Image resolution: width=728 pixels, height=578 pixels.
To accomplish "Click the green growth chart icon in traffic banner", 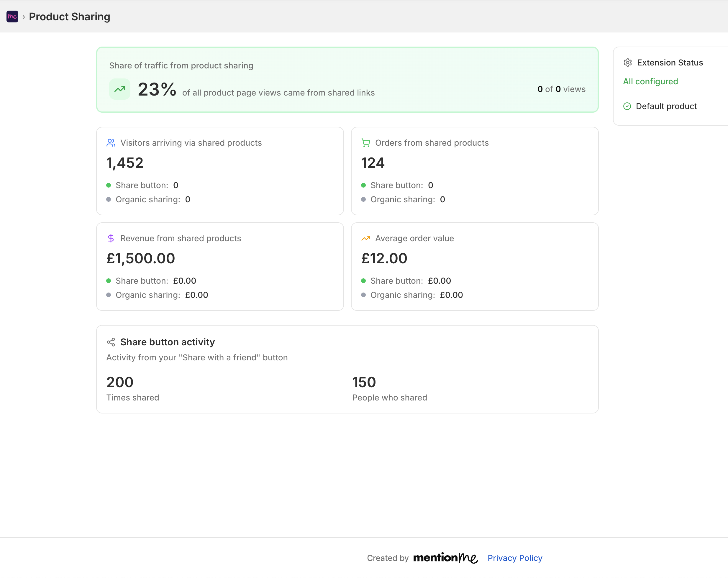I will coord(119,89).
